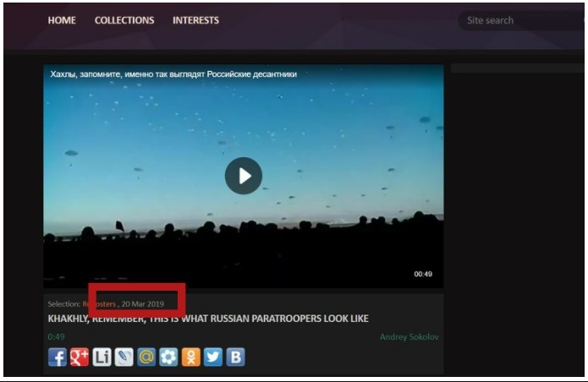Share via Mail.ru @ icon
Image resolution: width=588 pixels, height=382 pixels.
(x=146, y=357)
